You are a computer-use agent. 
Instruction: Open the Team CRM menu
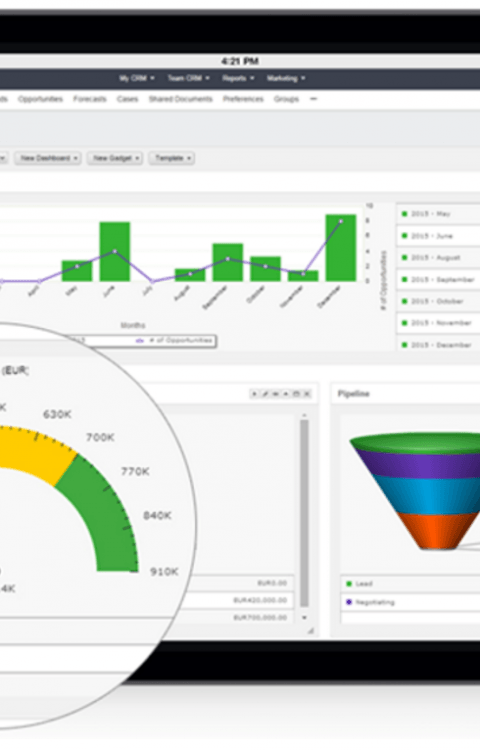click(188, 78)
